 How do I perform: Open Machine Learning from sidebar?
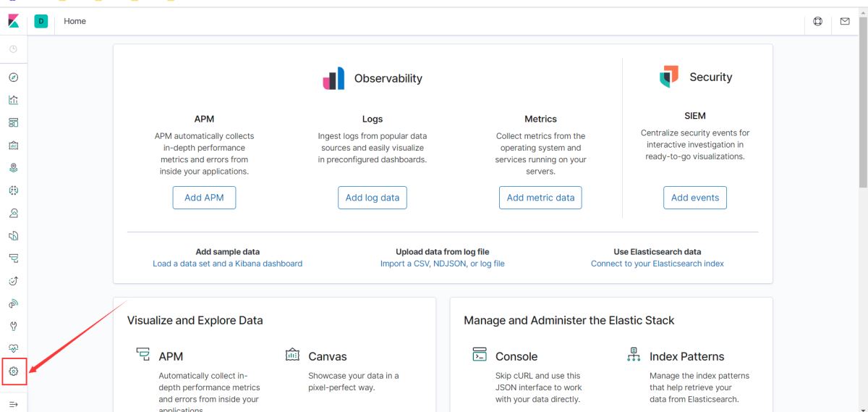tap(13, 190)
